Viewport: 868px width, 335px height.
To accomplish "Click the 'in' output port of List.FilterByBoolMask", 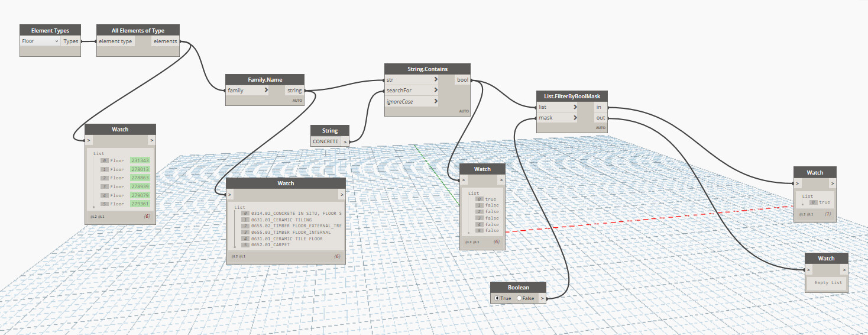I will point(600,107).
